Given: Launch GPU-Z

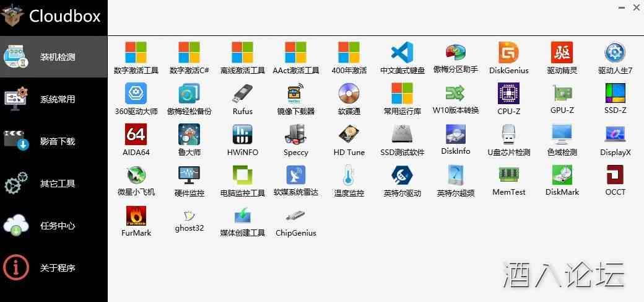Looking at the screenshot, I should click(562, 94).
